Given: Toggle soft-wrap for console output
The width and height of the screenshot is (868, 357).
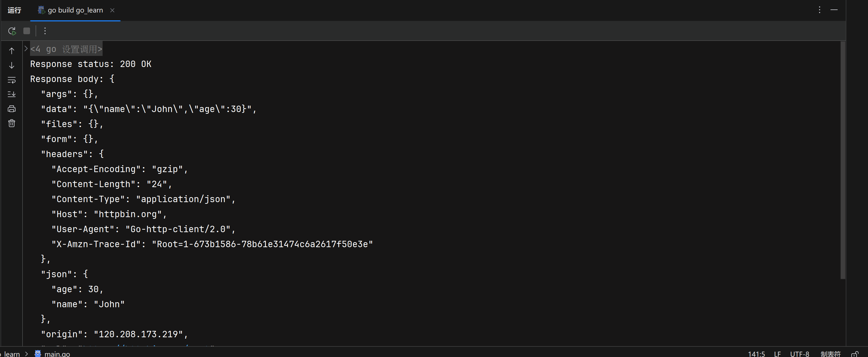Looking at the screenshot, I should pos(12,80).
